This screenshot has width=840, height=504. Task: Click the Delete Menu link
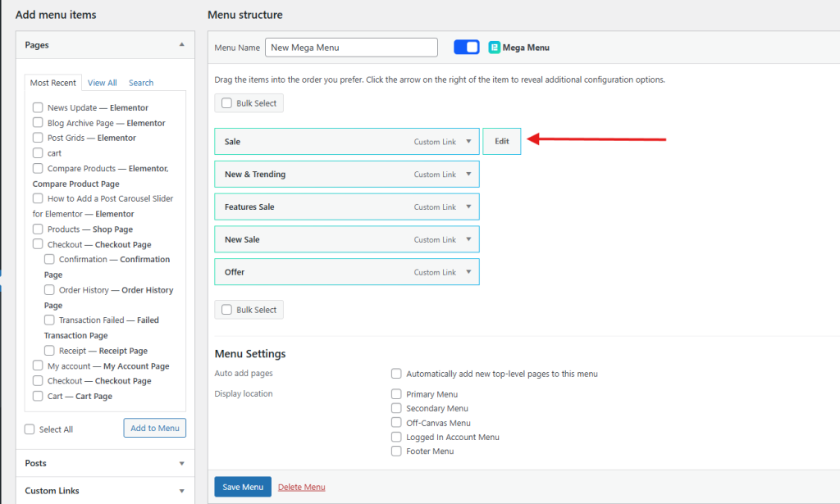(302, 487)
